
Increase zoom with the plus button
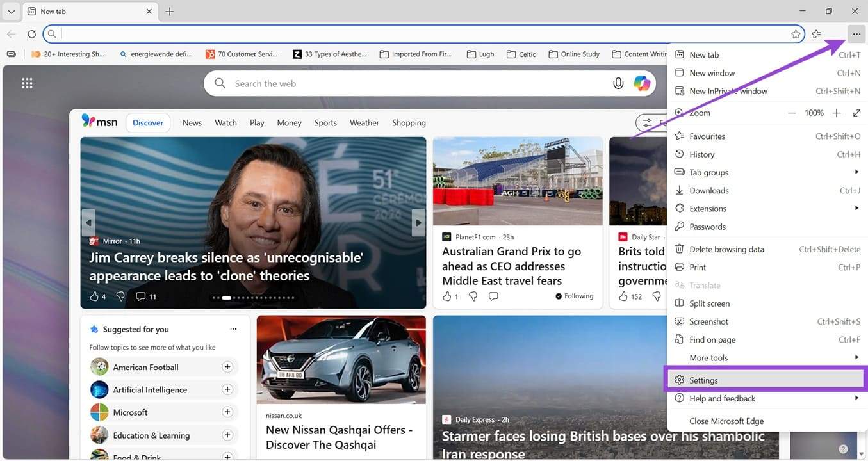click(837, 113)
